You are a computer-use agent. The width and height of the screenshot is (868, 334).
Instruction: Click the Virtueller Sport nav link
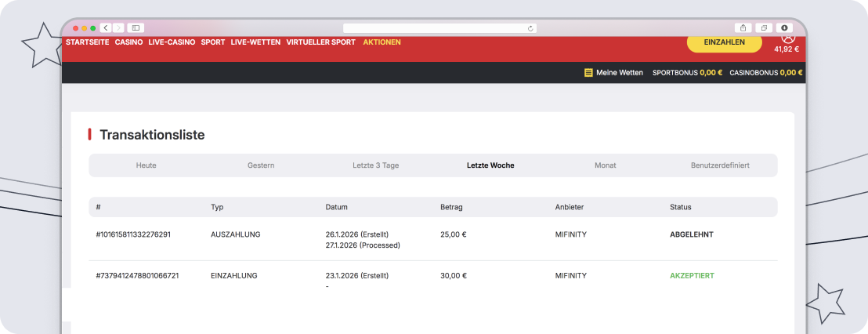pos(320,42)
